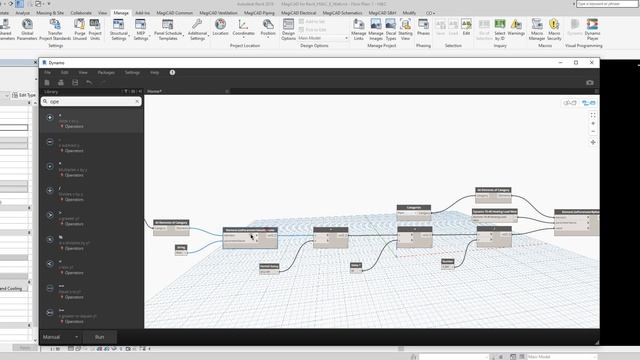Select greater-or-equal operator in library results
Viewport: 640px width, 360px height.
pos(92,316)
